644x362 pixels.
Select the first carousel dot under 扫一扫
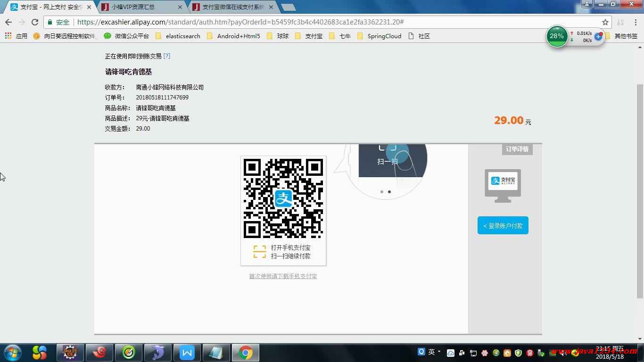tap(381, 192)
